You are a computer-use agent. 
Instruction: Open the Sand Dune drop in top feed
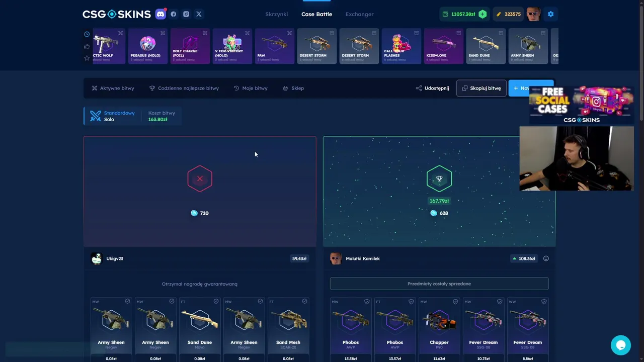pyautogui.click(x=486, y=46)
